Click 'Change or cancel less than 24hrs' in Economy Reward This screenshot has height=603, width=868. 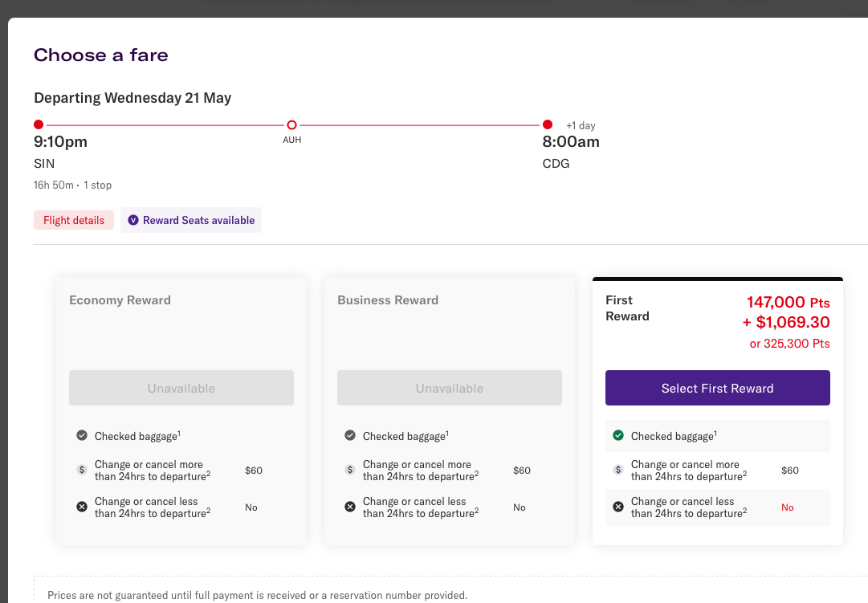pyautogui.click(x=153, y=507)
